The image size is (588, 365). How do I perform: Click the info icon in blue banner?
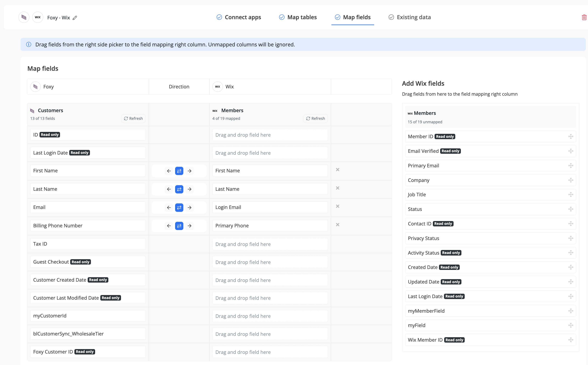pos(29,44)
